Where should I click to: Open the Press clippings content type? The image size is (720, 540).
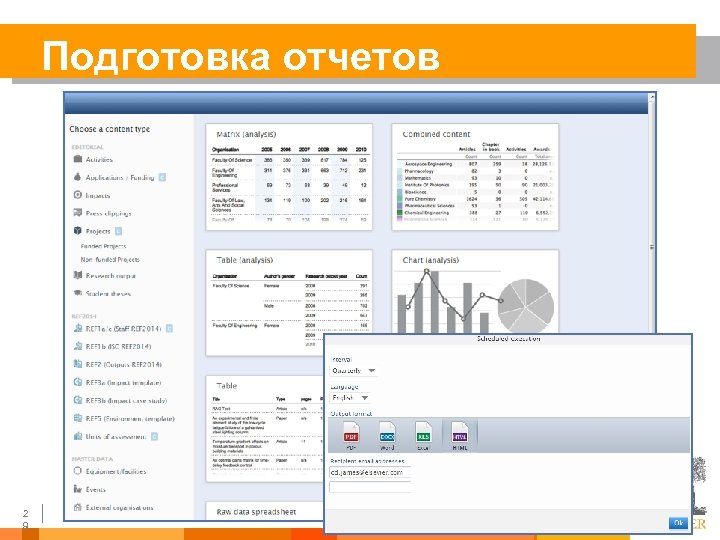108,213
